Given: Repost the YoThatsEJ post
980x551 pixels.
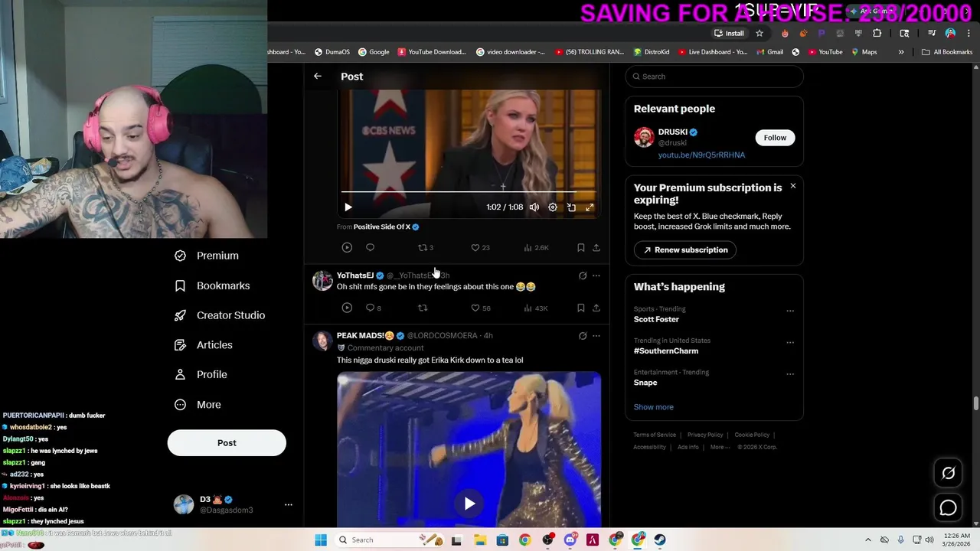Looking at the screenshot, I should 423,308.
